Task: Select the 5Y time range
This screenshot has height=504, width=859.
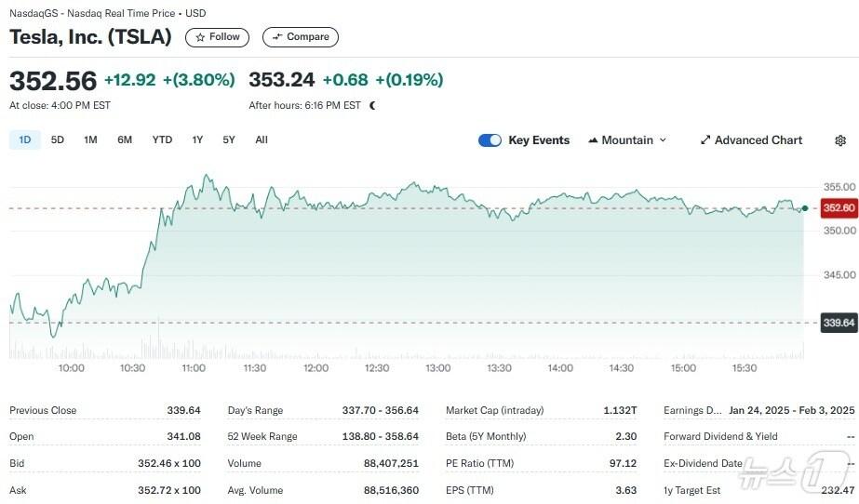Action: [x=229, y=140]
